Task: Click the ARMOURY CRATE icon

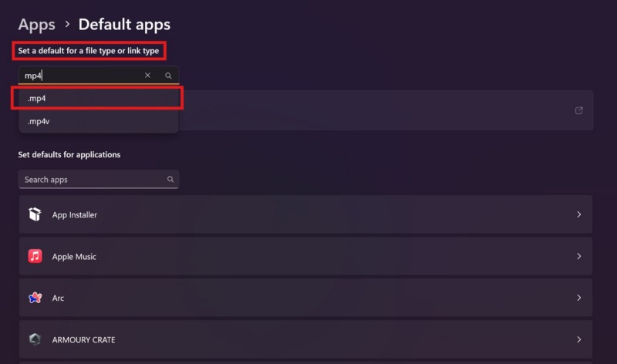Action: [x=35, y=339]
